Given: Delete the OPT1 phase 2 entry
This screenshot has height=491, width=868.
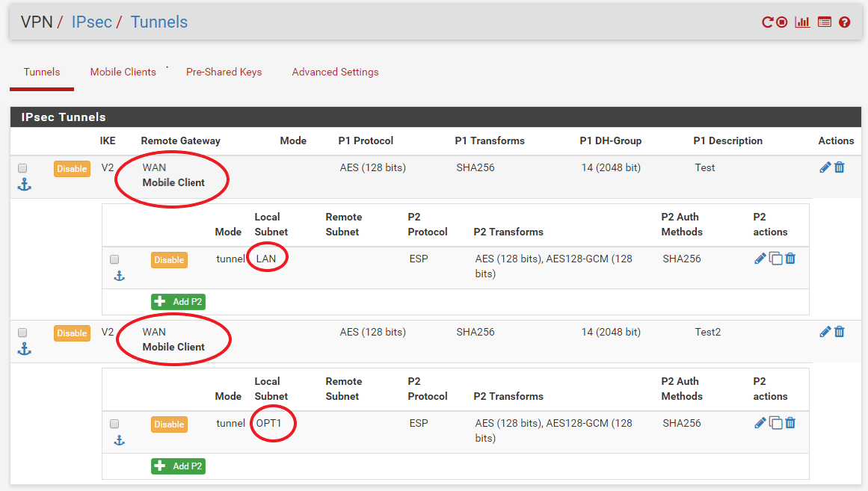Looking at the screenshot, I should point(790,423).
